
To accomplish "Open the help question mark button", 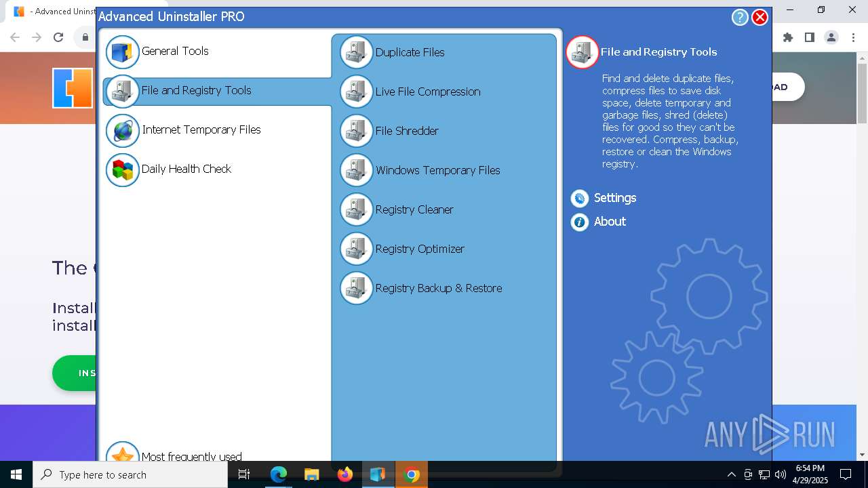I will (740, 18).
